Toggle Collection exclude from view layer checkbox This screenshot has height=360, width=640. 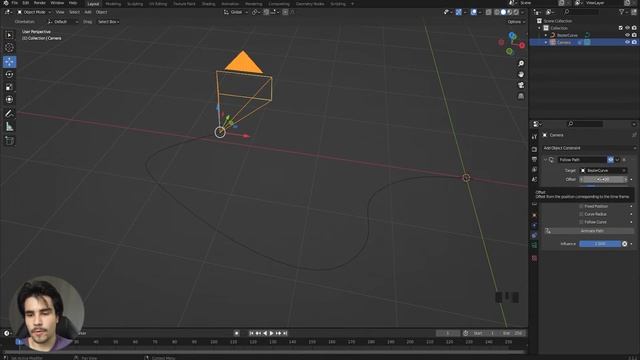620,28
